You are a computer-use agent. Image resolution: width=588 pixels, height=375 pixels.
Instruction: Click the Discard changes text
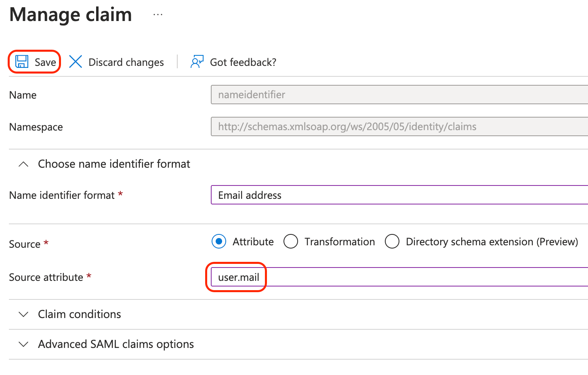(126, 62)
